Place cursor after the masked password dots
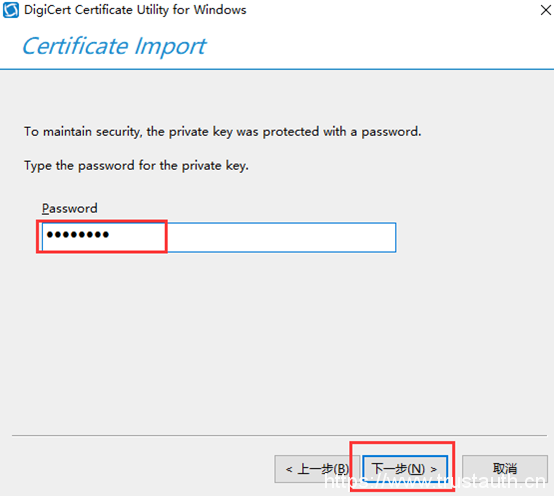This screenshot has width=554, height=496. coord(111,235)
